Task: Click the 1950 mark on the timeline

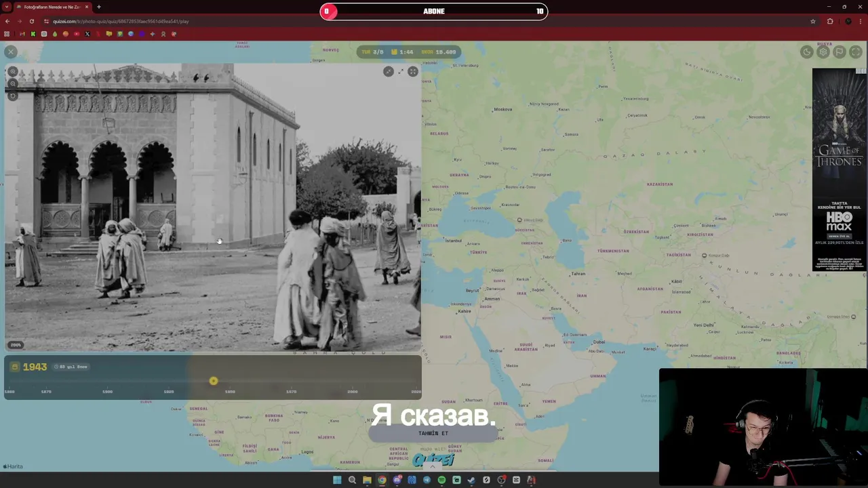Action: 230,392
